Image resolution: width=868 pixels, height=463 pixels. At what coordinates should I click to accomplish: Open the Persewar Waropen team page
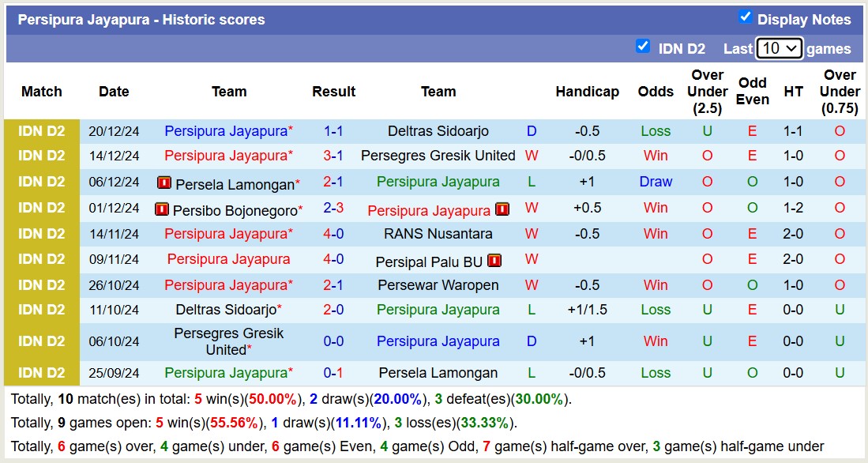tap(438, 285)
